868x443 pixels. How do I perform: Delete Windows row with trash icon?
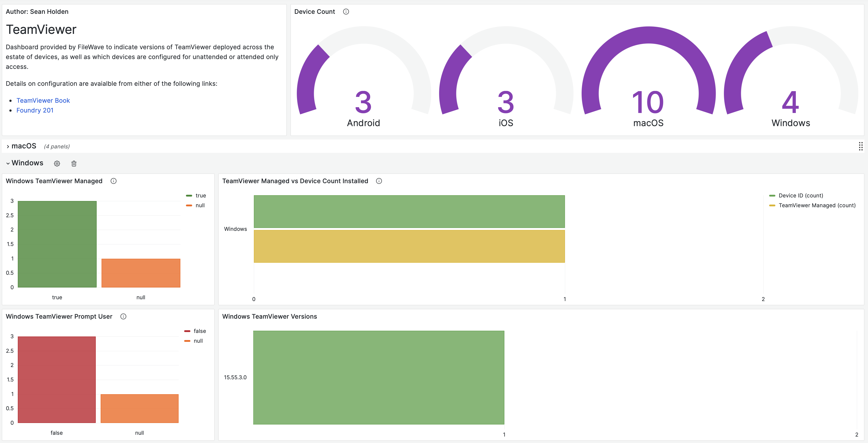(74, 164)
